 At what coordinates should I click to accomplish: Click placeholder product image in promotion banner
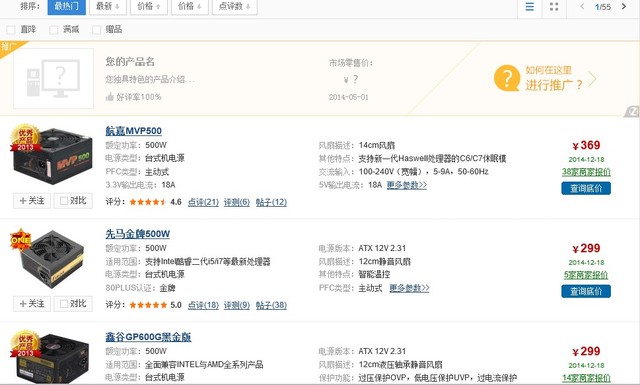(53, 78)
